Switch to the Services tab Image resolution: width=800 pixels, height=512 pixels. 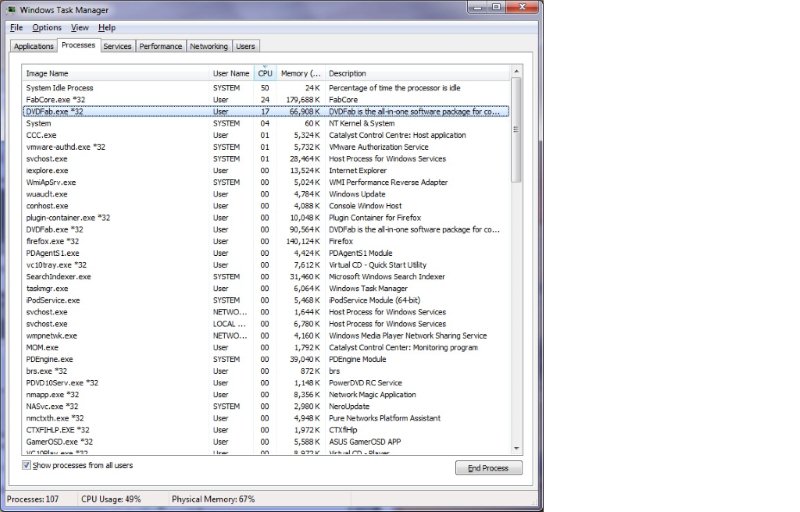[x=117, y=46]
